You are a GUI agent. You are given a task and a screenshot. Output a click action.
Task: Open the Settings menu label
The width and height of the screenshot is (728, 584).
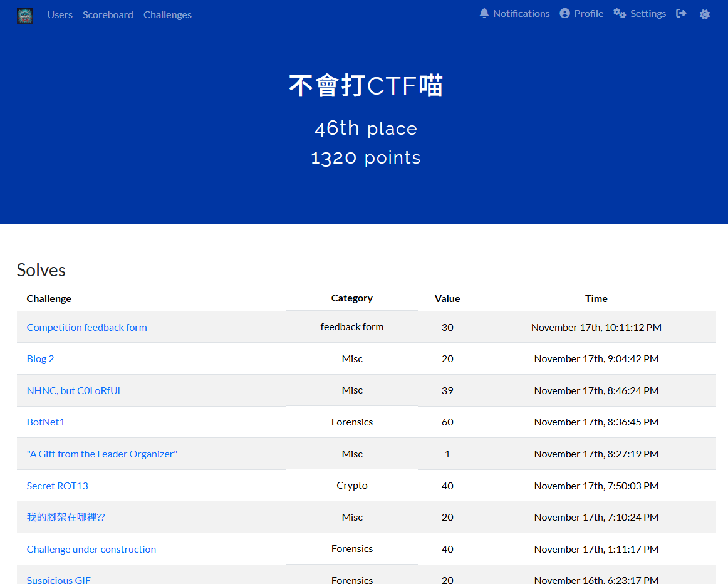click(x=648, y=13)
